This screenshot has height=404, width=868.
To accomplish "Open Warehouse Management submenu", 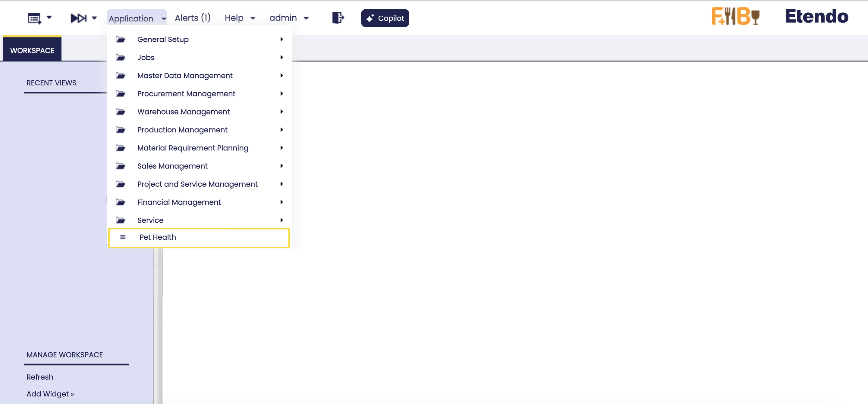I will click(200, 112).
